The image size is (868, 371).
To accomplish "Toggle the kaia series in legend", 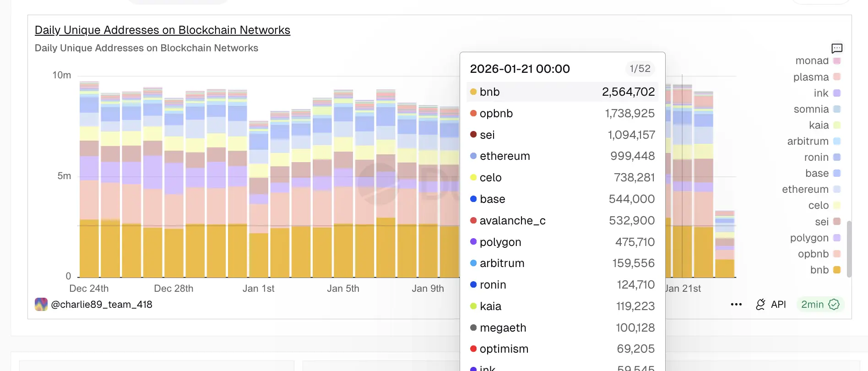I will click(x=825, y=125).
